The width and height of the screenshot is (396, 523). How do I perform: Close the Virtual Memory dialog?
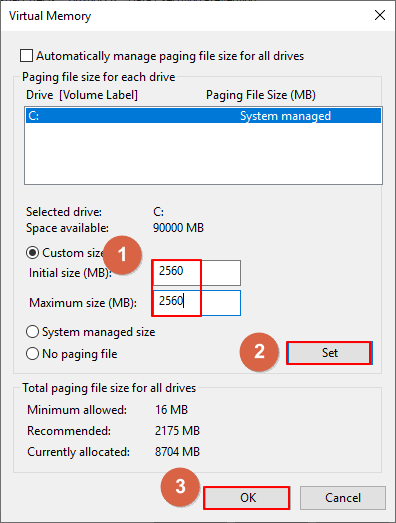[380, 15]
